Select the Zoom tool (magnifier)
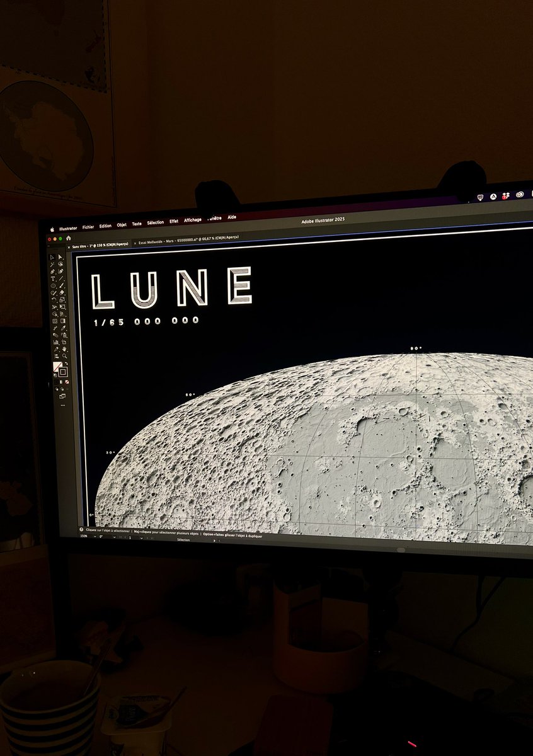Screen dimensions: 533x756 pyautogui.click(x=64, y=355)
